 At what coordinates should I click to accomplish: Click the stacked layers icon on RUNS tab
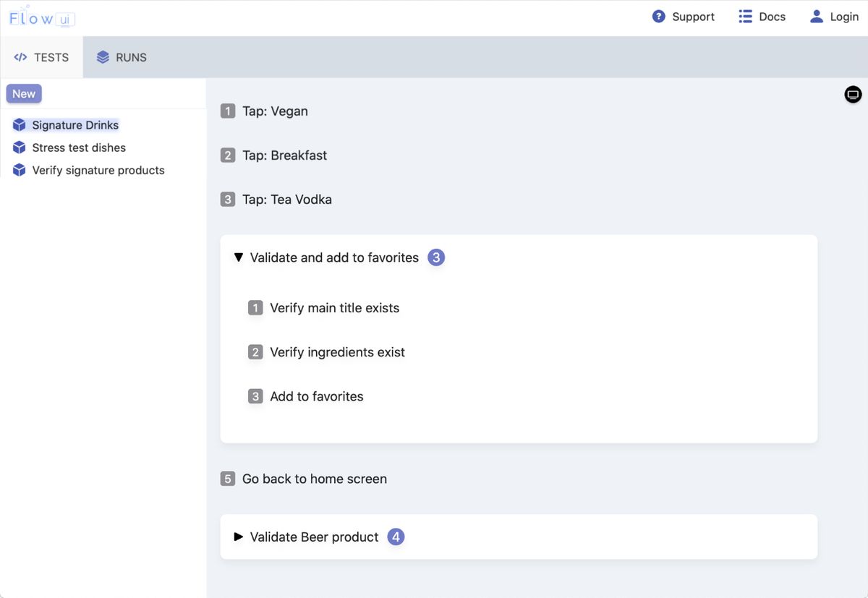pyautogui.click(x=101, y=56)
